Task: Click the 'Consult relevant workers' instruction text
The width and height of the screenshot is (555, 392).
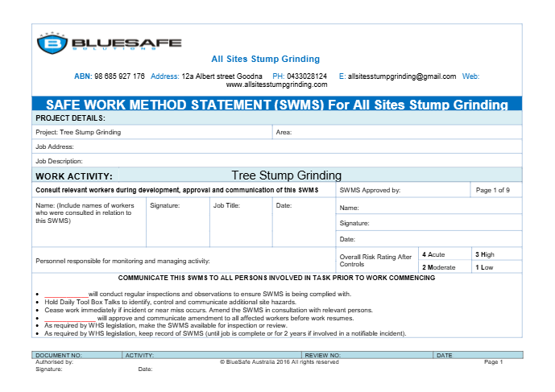Action: pos(177,190)
